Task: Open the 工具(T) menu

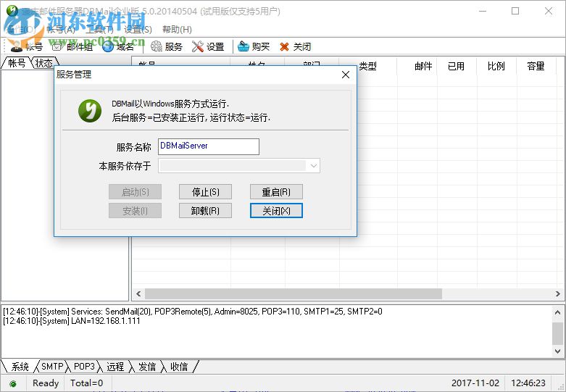Action: tap(99, 30)
